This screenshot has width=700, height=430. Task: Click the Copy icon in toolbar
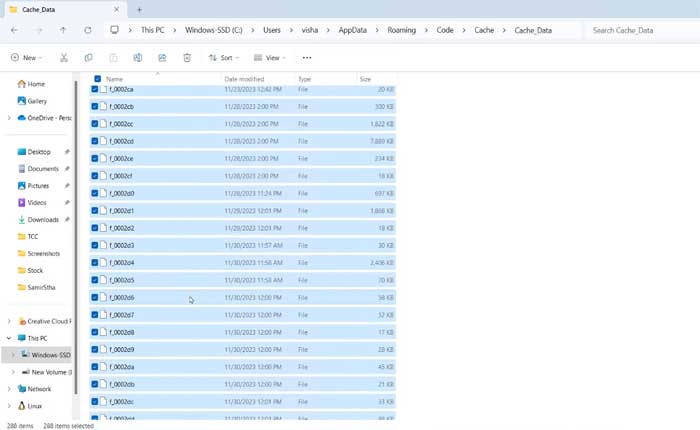point(88,58)
